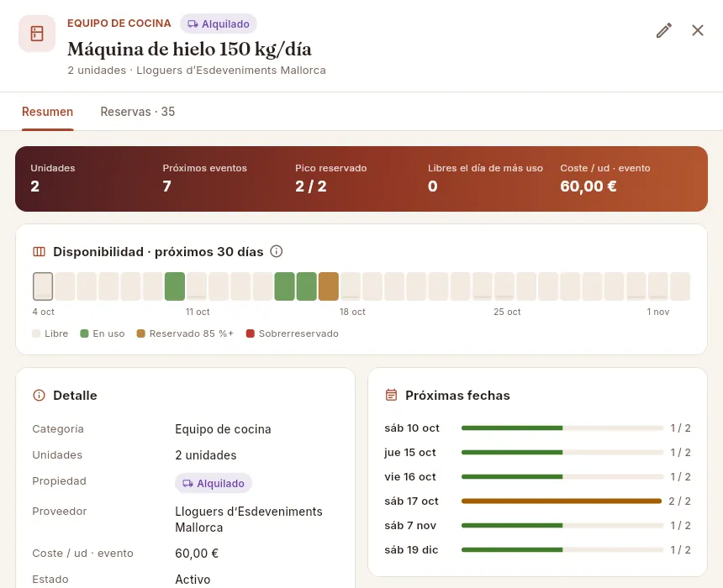Click the 60,00 € cost in summary banner

(588, 186)
